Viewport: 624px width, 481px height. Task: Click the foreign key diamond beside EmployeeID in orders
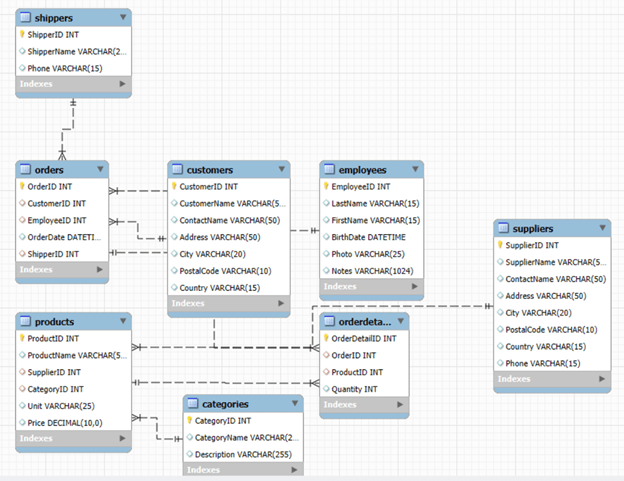(22, 220)
